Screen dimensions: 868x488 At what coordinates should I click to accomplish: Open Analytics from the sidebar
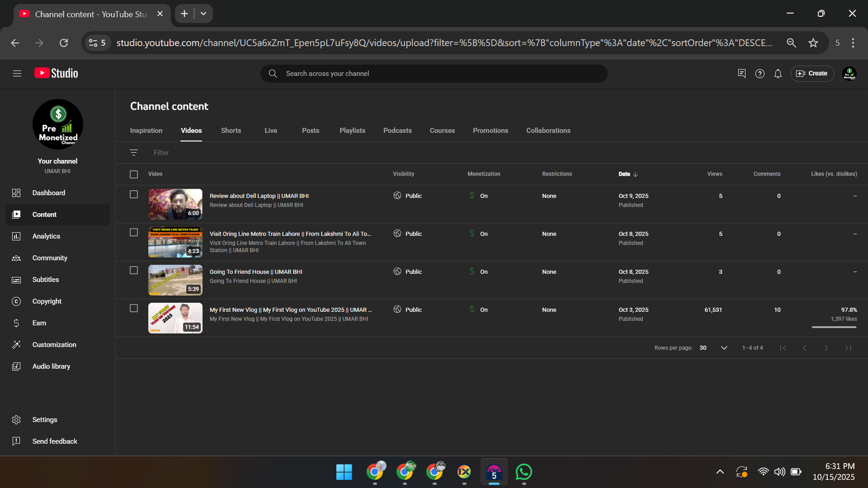[46, 236]
